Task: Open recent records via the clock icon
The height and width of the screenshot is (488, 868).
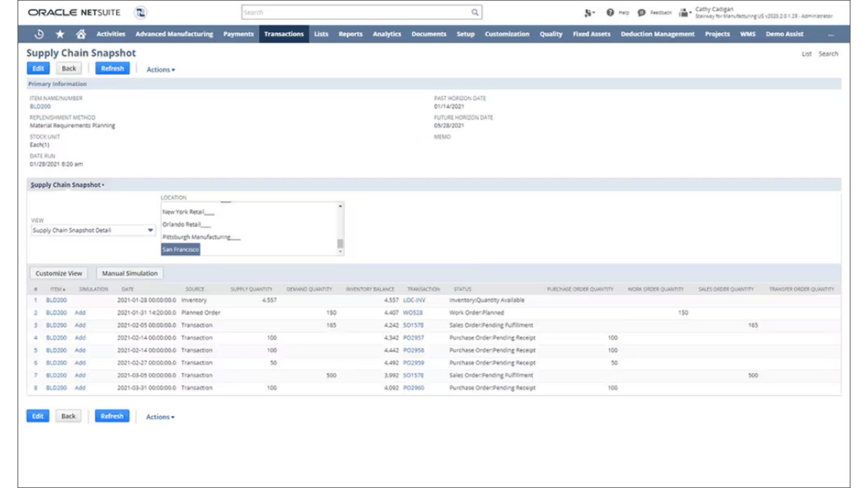Action: [39, 34]
